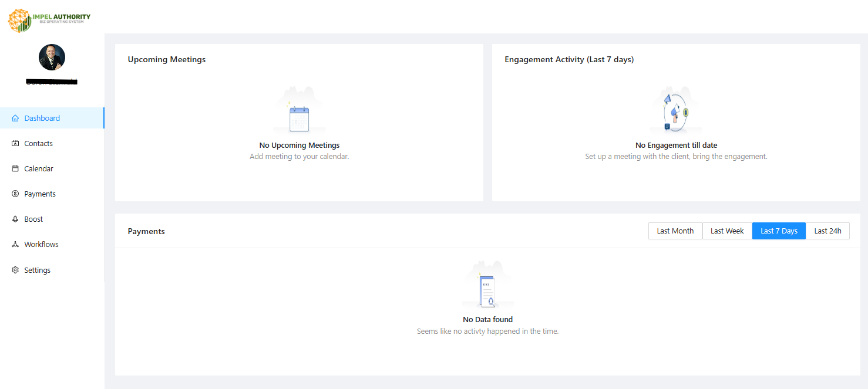The height and width of the screenshot is (389, 868).
Task: Select the Last 7 Days filter
Action: pyautogui.click(x=779, y=231)
